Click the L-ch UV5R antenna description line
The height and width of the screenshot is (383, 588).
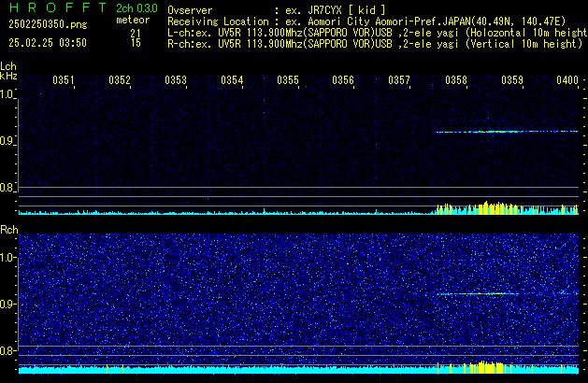[378, 33]
